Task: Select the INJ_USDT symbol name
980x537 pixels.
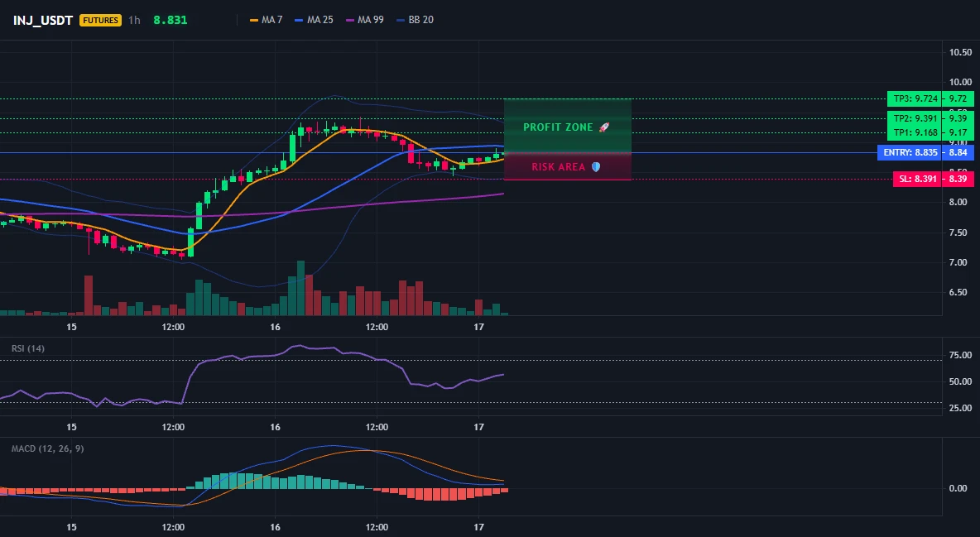Action: click(44, 20)
